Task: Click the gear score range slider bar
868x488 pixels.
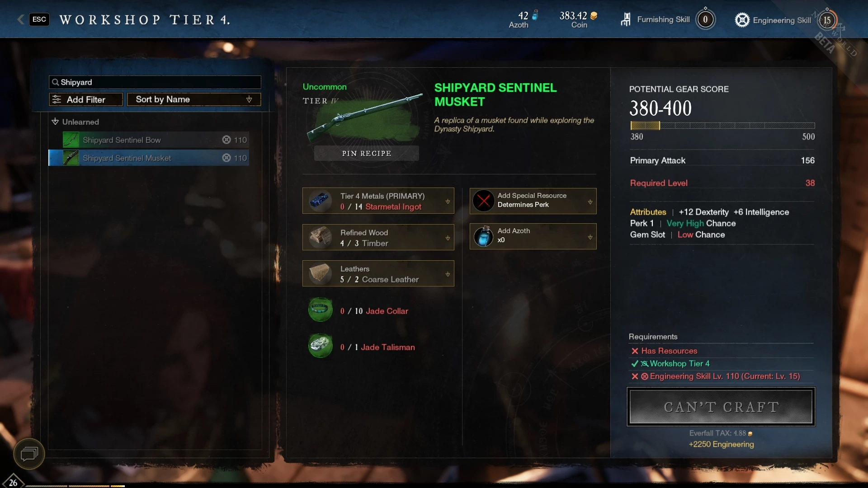Action: [x=722, y=126]
